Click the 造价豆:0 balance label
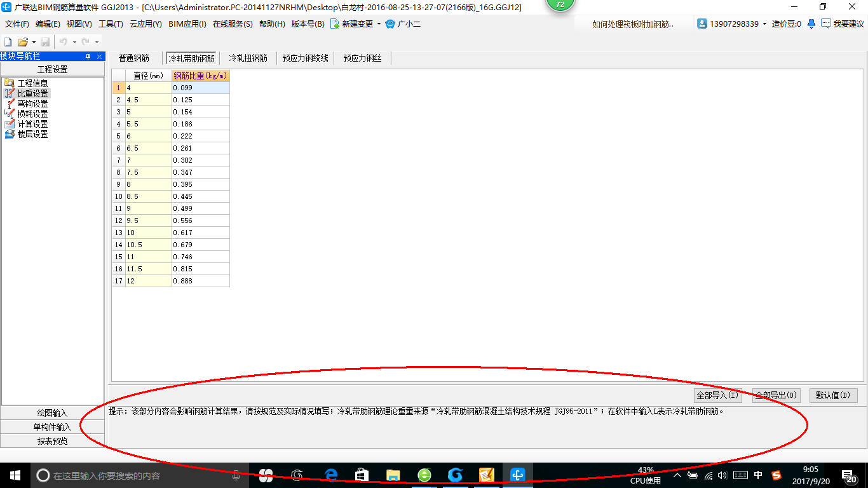The width and height of the screenshot is (868, 488). [x=787, y=24]
